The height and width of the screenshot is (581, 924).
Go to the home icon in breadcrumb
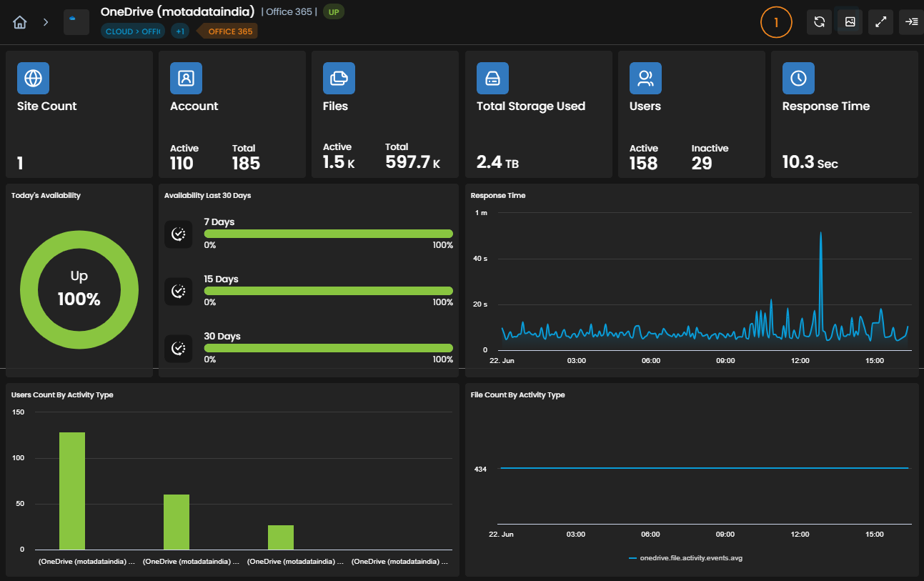pyautogui.click(x=20, y=22)
